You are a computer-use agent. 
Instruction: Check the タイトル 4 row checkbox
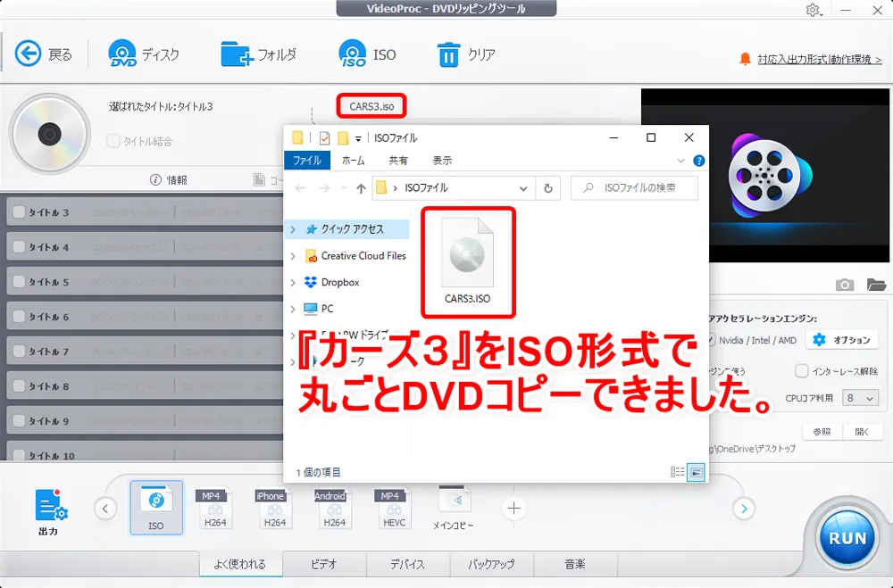(x=19, y=247)
